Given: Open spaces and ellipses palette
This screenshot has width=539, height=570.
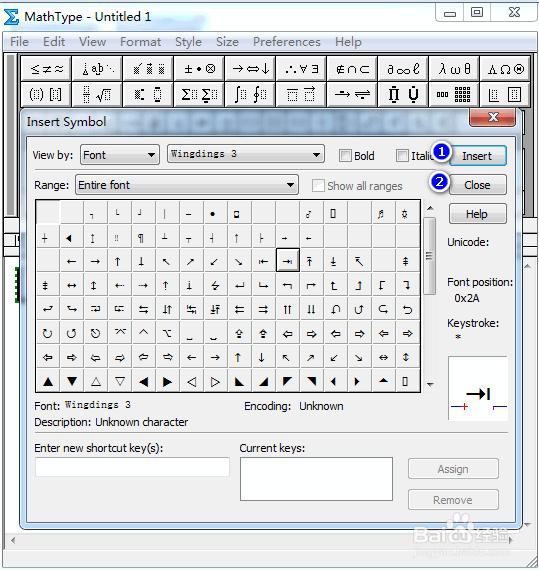Looking at the screenshot, I should (x=97, y=68).
